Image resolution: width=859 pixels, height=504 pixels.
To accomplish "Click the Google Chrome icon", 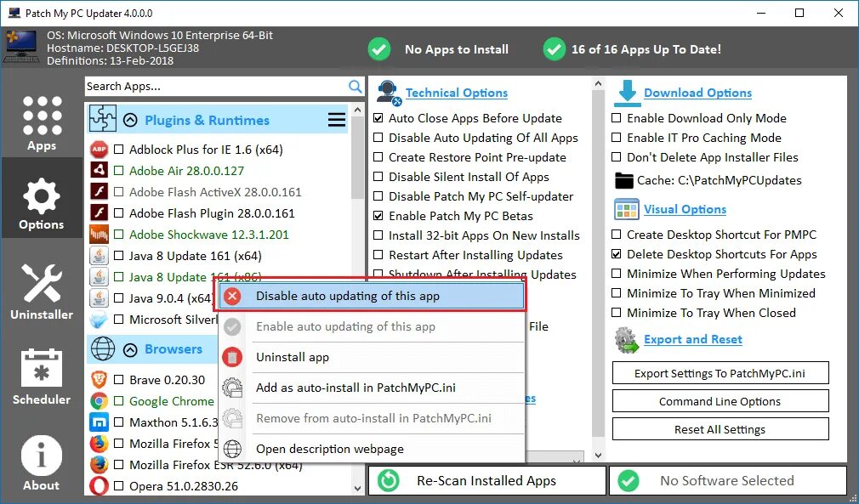I will click(x=100, y=401).
